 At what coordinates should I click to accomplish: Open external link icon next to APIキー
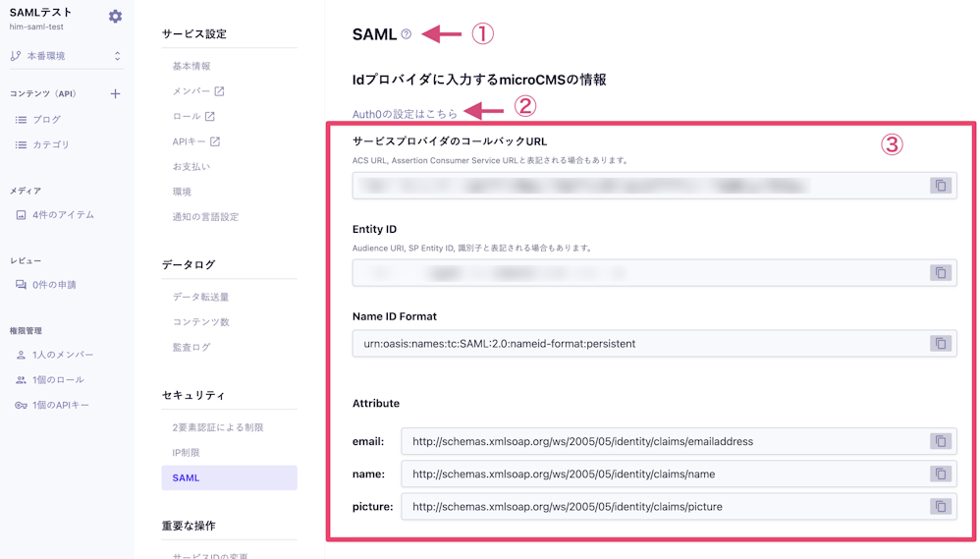click(x=214, y=141)
